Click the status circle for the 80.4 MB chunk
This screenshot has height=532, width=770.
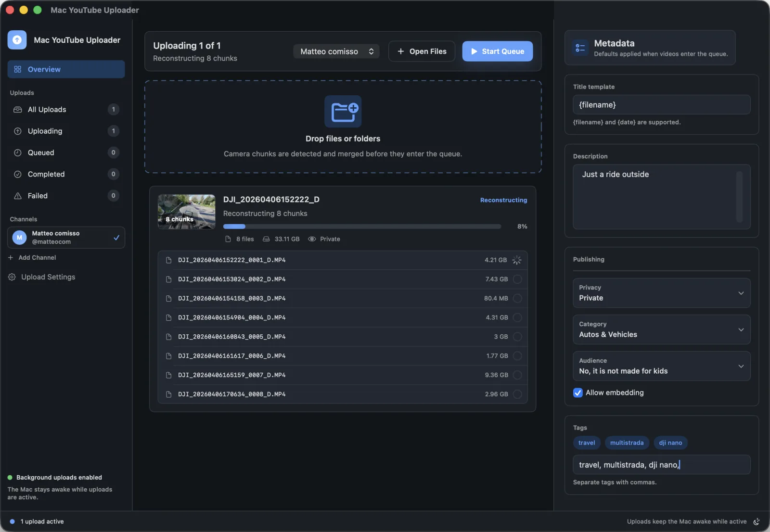[517, 298]
